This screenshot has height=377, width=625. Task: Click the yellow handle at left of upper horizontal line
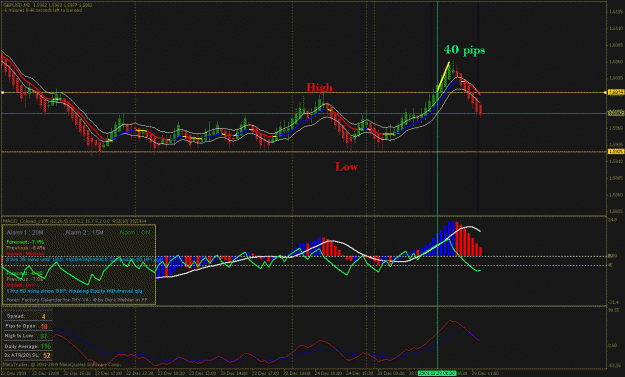coord(2,92)
